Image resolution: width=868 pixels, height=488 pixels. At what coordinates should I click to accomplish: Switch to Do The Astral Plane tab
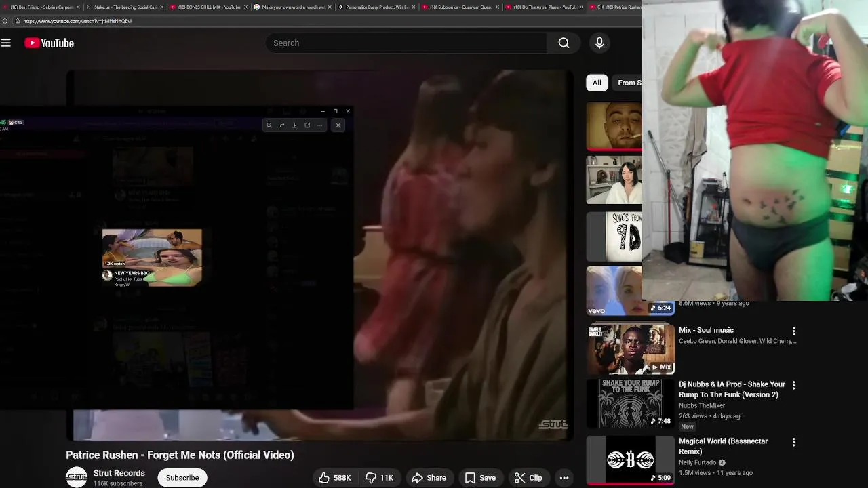(x=545, y=7)
